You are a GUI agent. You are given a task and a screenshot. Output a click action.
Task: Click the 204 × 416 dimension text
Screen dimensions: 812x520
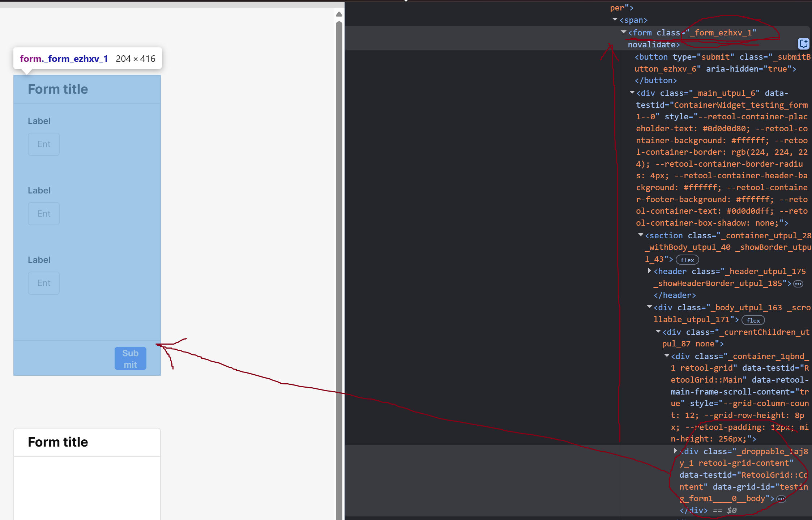pos(136,59)
